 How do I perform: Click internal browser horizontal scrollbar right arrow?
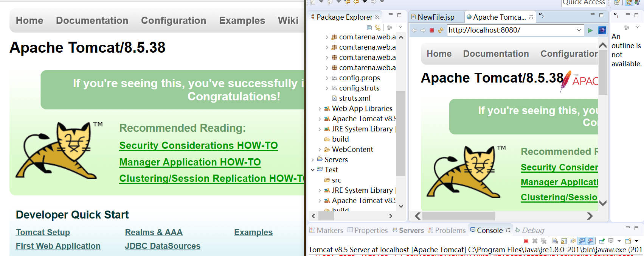[x=590, y=216]
